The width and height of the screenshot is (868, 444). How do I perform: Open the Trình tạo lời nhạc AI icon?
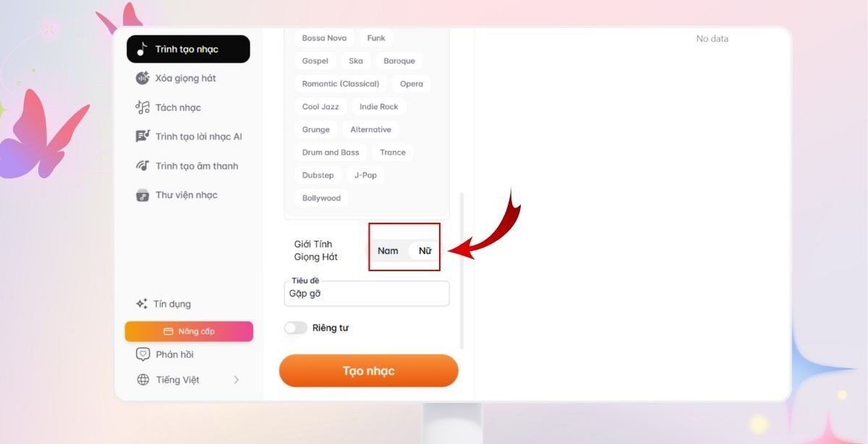coord(142,137)
